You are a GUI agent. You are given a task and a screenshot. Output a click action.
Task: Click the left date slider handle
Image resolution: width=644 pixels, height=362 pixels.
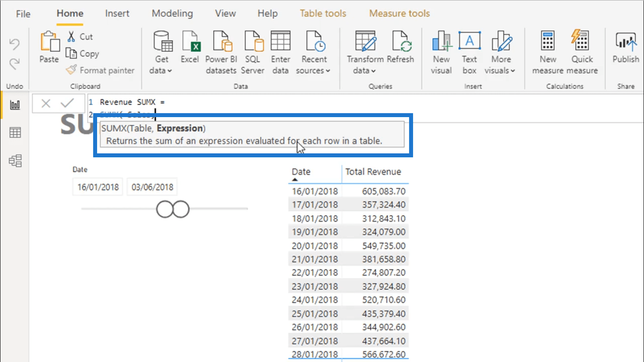click(x=165, y=209)
